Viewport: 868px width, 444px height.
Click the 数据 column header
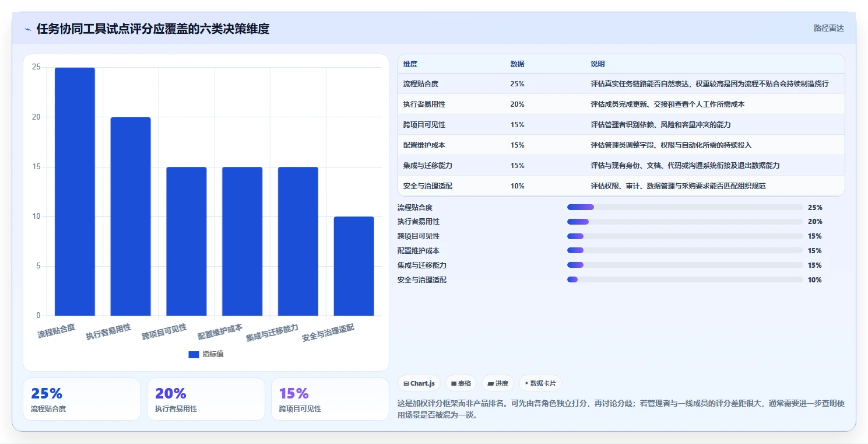517,64
